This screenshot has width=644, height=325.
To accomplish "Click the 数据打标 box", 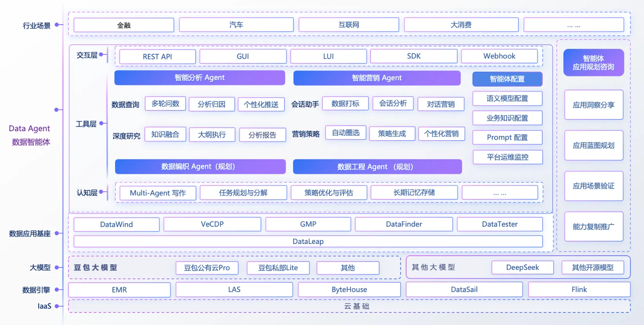I will [x=345, y=103].
